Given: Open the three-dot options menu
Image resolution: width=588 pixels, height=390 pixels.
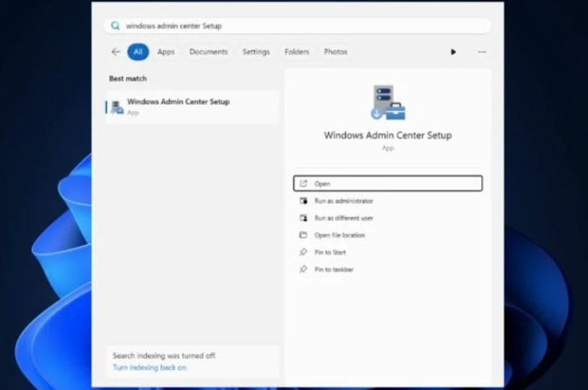Looking at the screenshot, I should [x=482, y=52].
